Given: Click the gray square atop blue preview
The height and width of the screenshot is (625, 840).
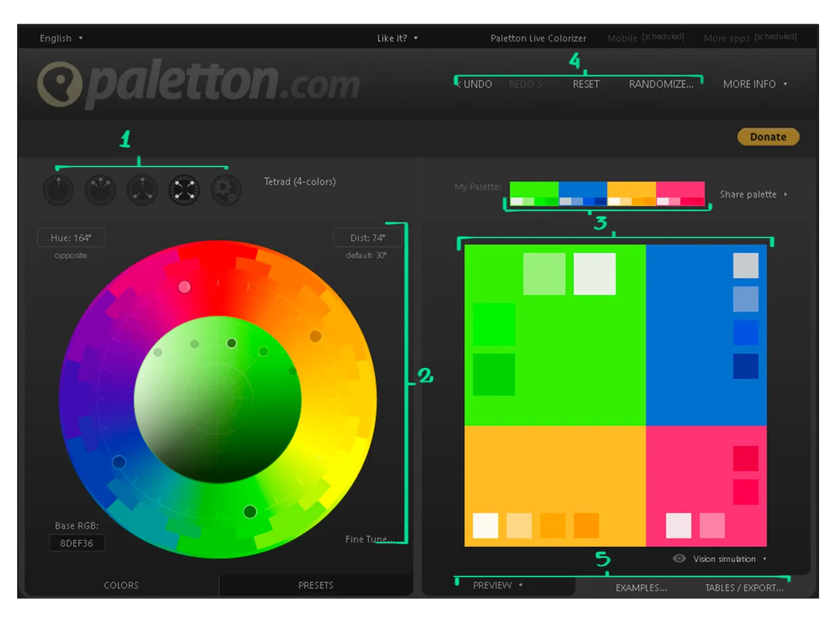Looking at the screenshot, I should (x=745, y=266).
